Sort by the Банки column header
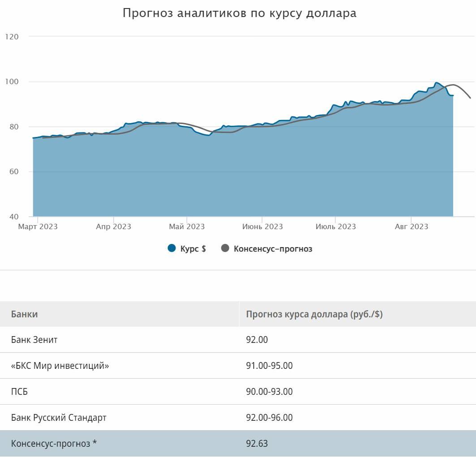The width and height of the screenshot is (476, 457). [25, 314]
